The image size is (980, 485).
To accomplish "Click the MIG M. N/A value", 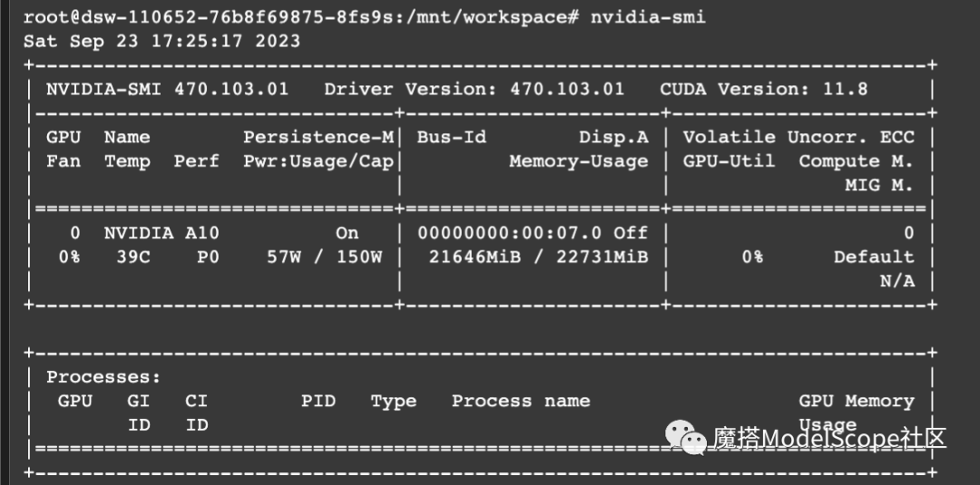I will [x=897, y=282].
